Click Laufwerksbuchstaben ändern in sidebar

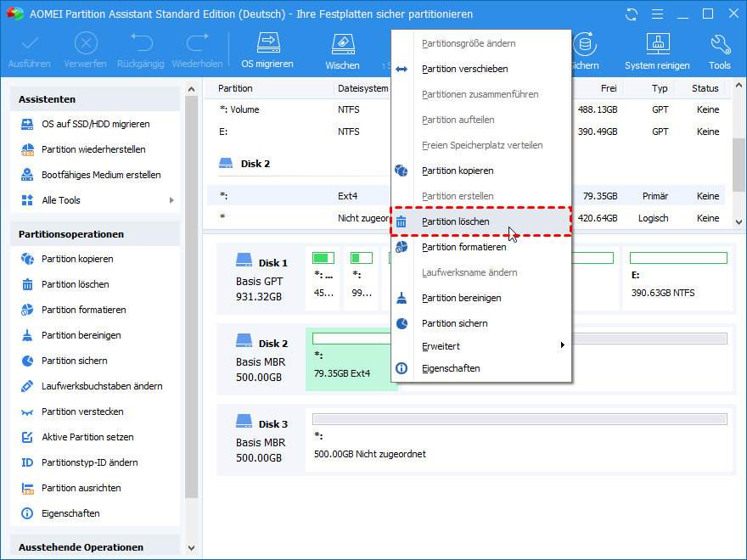pyautogui.click(x=95, y=386)
